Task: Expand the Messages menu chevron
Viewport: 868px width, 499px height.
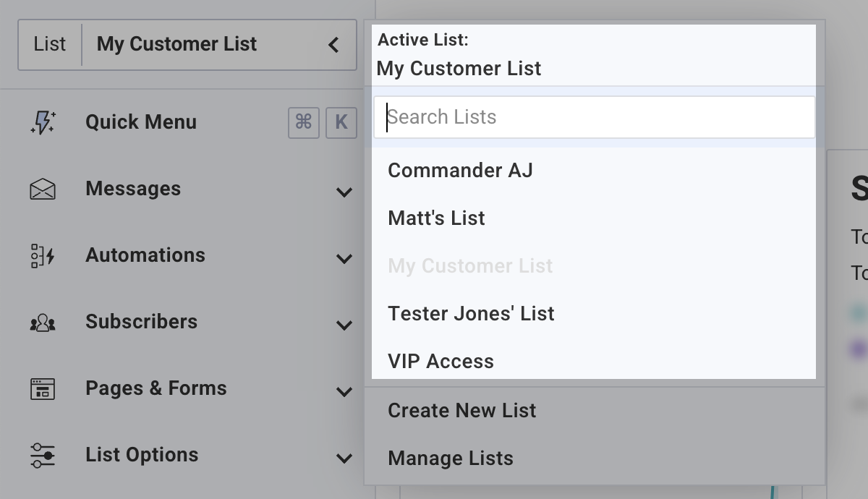Action: 344,192
